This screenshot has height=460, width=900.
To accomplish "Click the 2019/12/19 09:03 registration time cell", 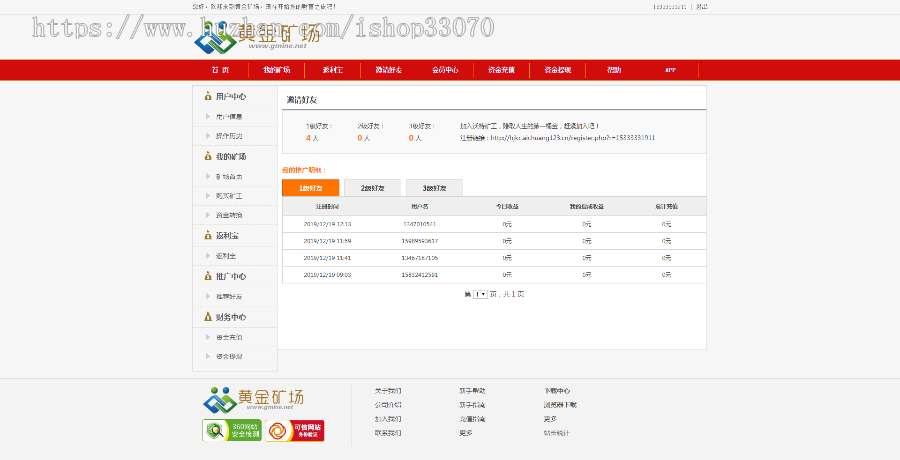I will [x=327, y=275].
